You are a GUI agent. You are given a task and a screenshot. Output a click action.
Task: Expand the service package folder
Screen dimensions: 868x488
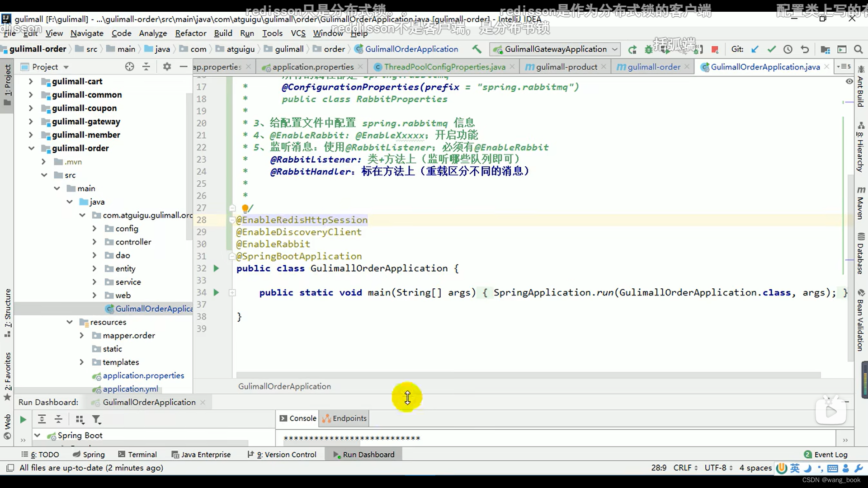tap(94, 282)
